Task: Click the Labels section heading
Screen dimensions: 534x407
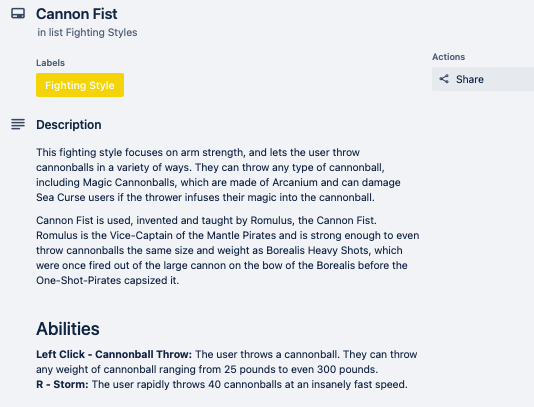Action: click(x=50, y=63)
